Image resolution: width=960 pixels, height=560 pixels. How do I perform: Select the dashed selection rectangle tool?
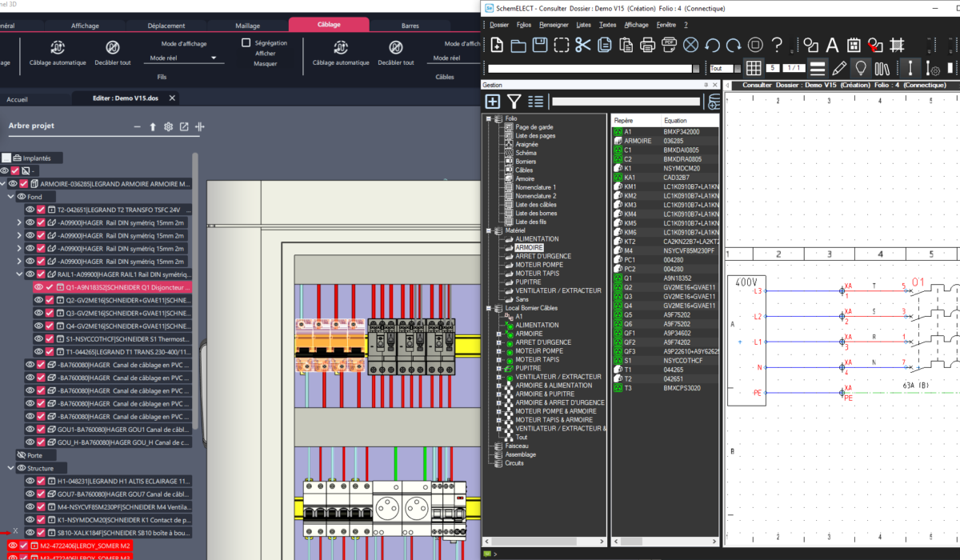(561, 45)
